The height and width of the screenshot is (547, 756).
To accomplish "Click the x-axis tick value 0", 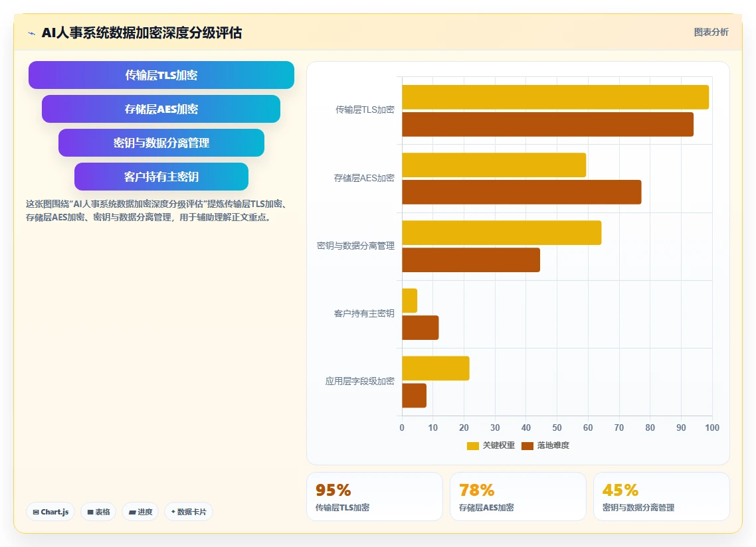I will pos(402,428).
